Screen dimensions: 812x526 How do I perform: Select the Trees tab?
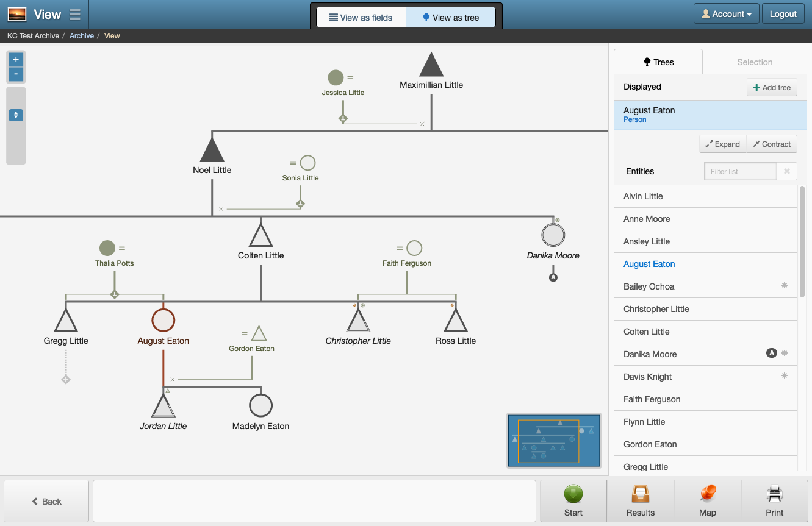(x=658, y=62)
